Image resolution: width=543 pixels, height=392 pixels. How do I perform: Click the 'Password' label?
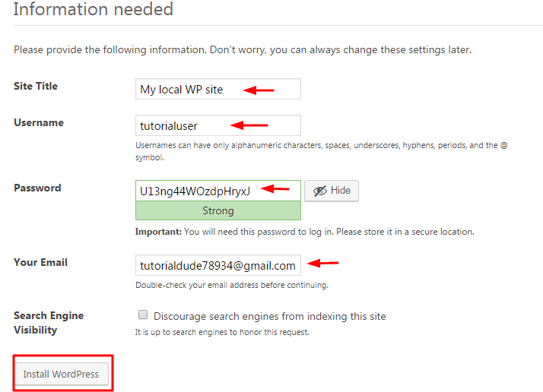pos(37,188)
